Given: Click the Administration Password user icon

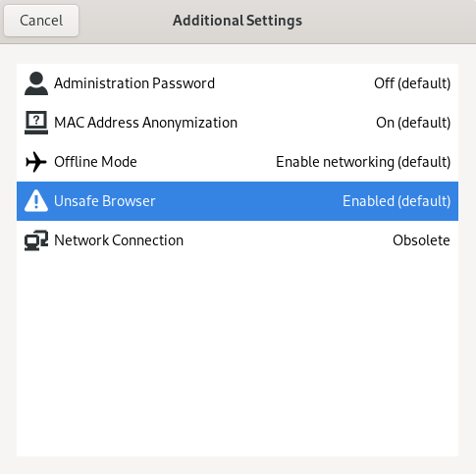Looking at the screenshot, I should (36, 83).
